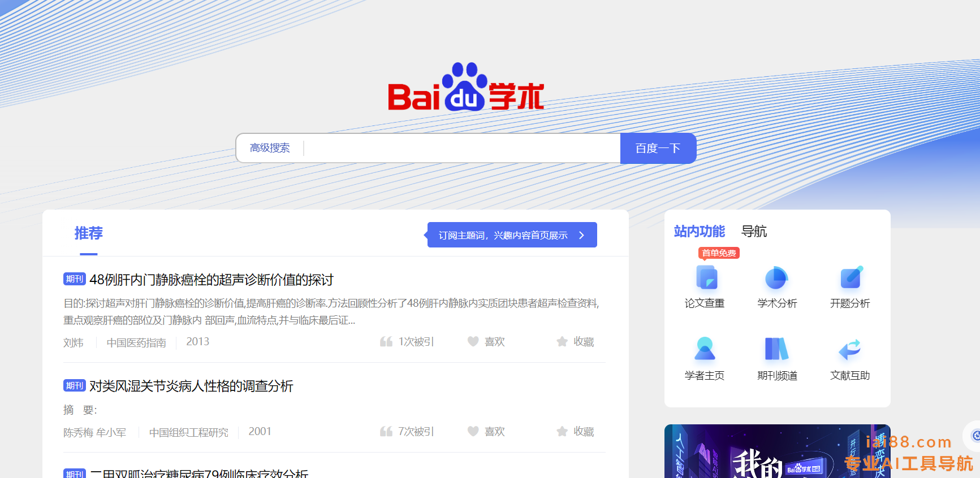Open the article 对类风湿关节炎病人性格的调查分析
The height and width of the screenshot is (478, 980).
pos(191,386)
